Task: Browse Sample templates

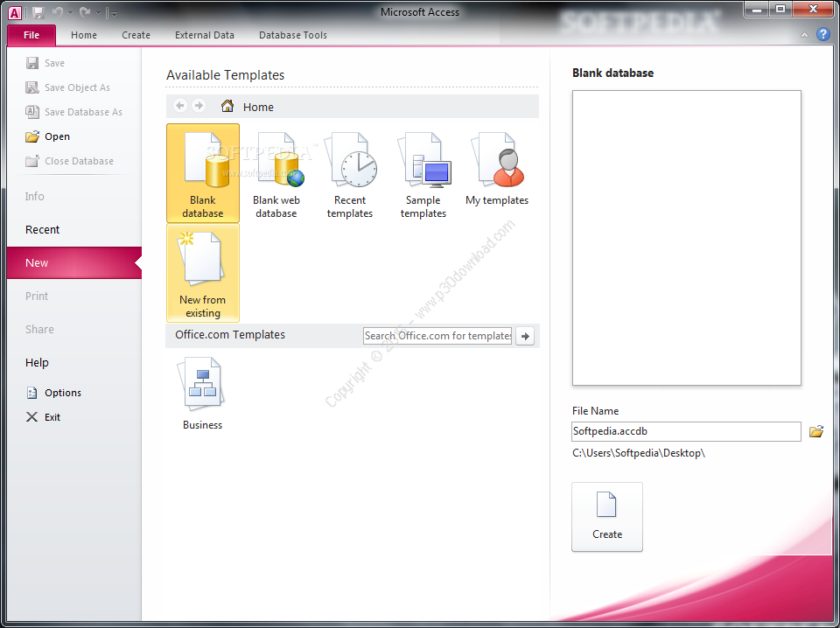Action: (x=423, y=173)
